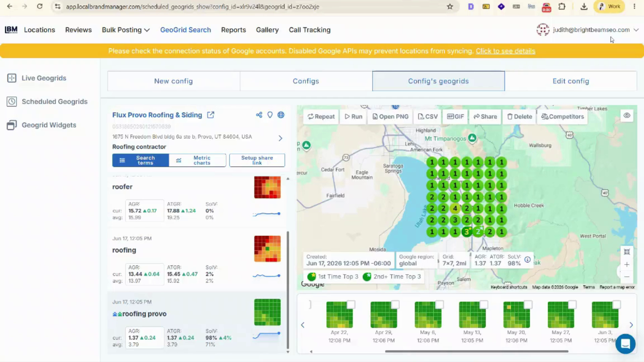Image resolution: width=644 pixels, height=362 pixels.
Task: Share the geogrid from map toolbar
Action: point(485,117)
